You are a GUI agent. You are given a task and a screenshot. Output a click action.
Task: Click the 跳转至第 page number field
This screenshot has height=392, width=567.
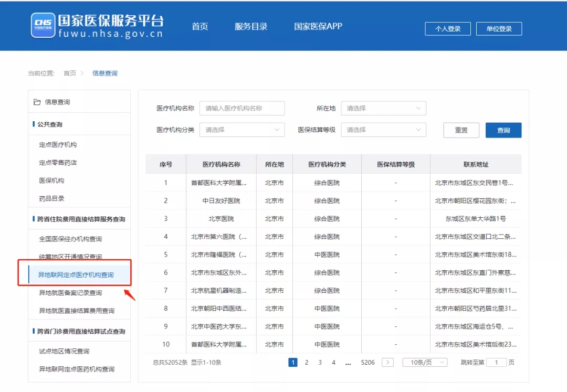click(x=496, y=362)
